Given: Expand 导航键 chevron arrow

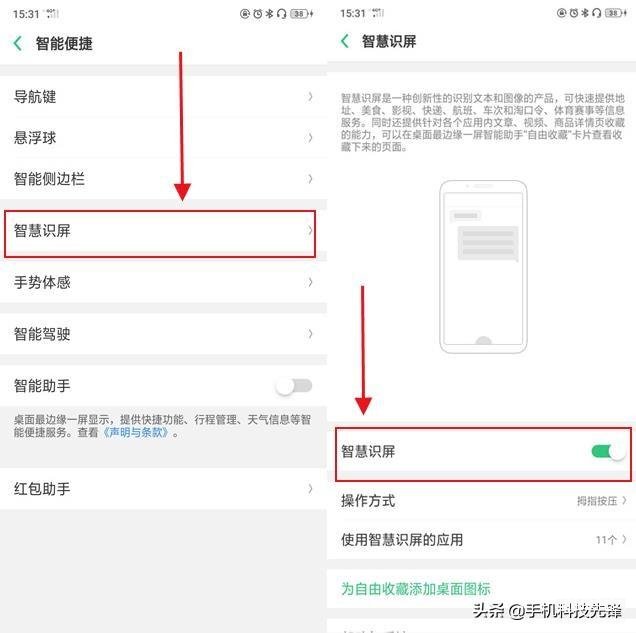Looking at the screenshot, I should click(x=310, y=97).
